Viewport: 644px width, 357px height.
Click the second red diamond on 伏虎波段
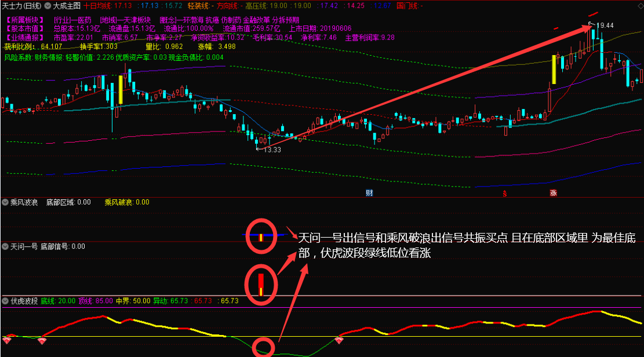click(x=42, y=340)
